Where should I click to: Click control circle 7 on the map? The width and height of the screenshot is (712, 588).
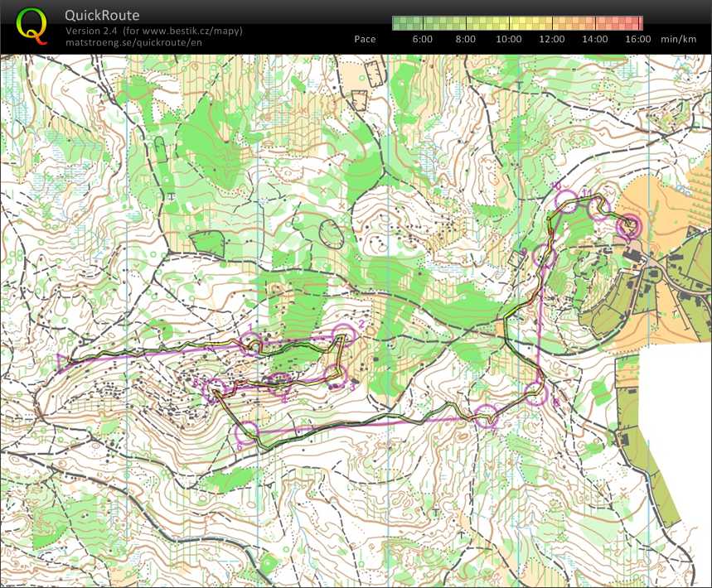(486, 417)
